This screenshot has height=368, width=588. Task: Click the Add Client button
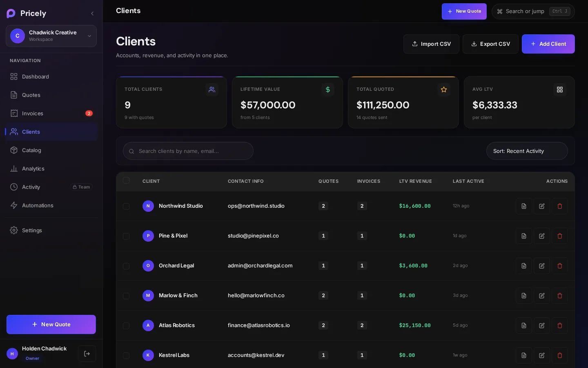(x=548, y=44)
